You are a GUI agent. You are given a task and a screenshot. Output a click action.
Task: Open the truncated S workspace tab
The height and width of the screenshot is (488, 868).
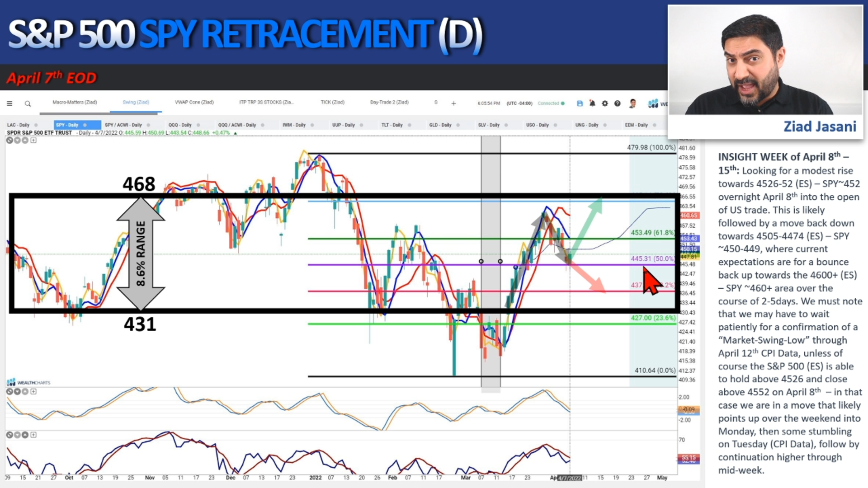pos(436,102)
